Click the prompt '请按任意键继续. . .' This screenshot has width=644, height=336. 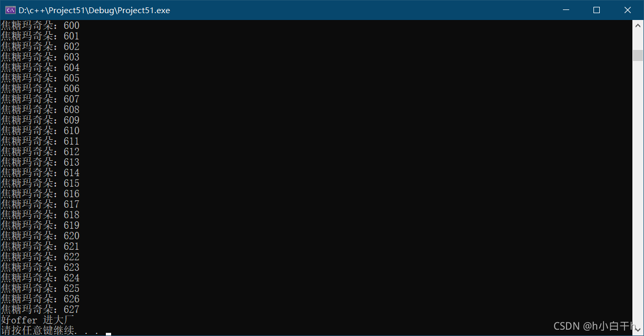(50, 330)
